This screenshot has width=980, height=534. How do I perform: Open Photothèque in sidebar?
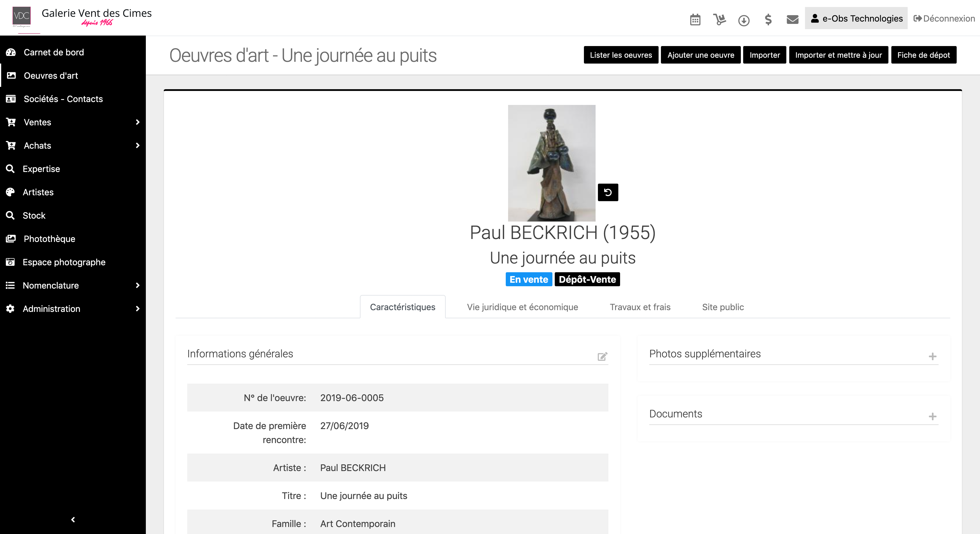[x=73, y=239]
